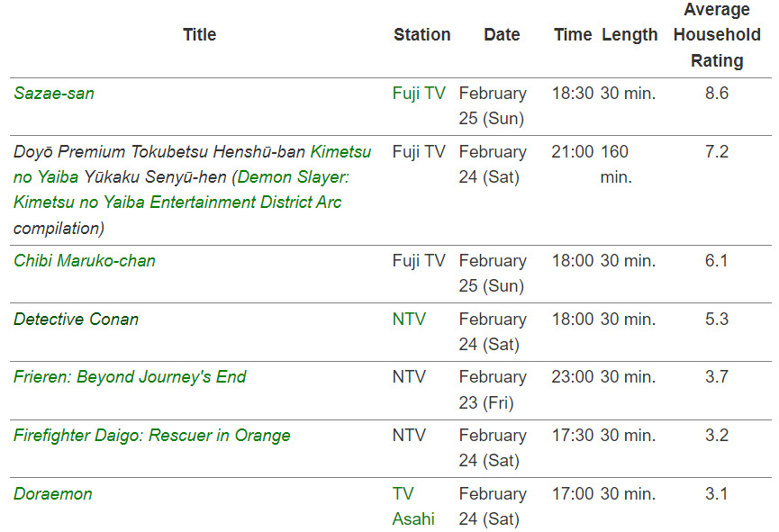
Task: Open the Doraemon title link
Action: [53, 494]
